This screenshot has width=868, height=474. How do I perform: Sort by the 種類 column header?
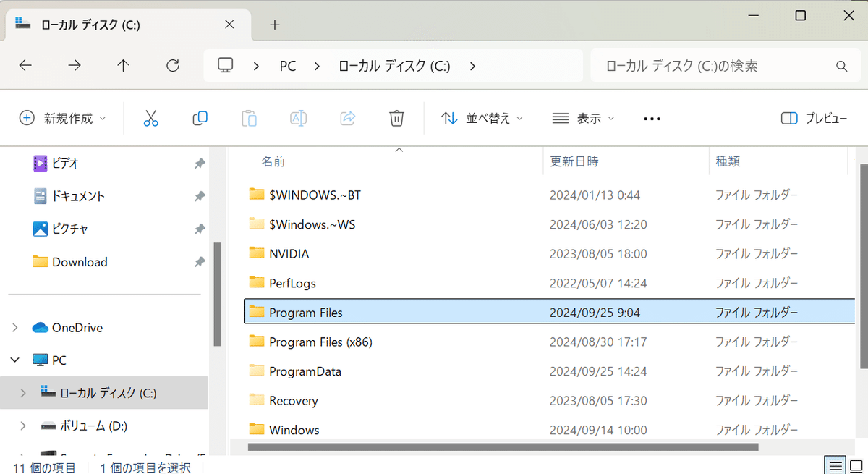pos(728,161)
